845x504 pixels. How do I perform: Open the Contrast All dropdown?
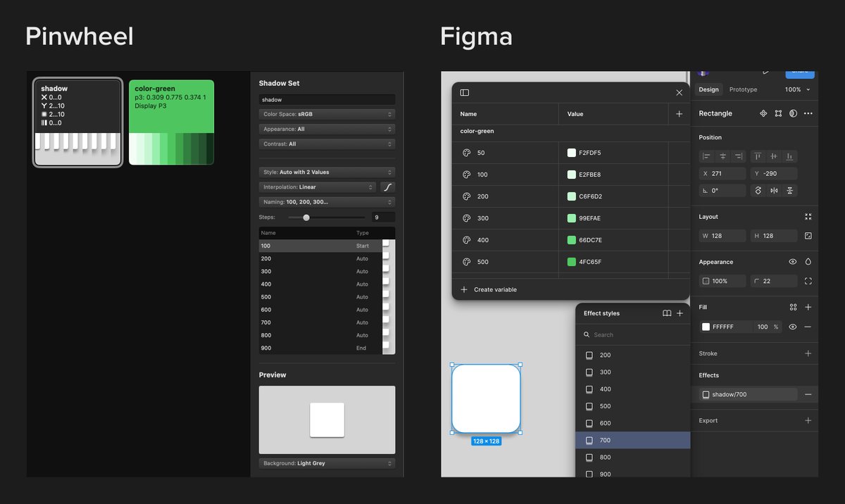[x=327, y=144]
